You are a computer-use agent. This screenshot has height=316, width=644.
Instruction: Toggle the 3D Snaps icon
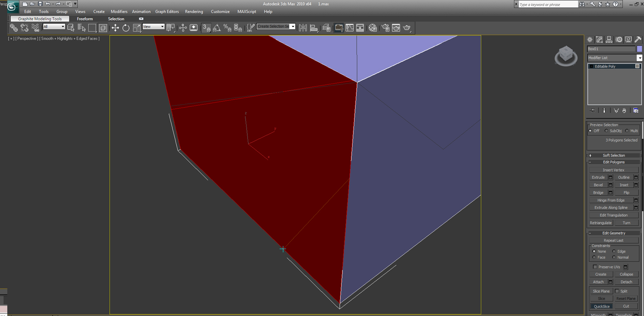[x=207, y=27]
